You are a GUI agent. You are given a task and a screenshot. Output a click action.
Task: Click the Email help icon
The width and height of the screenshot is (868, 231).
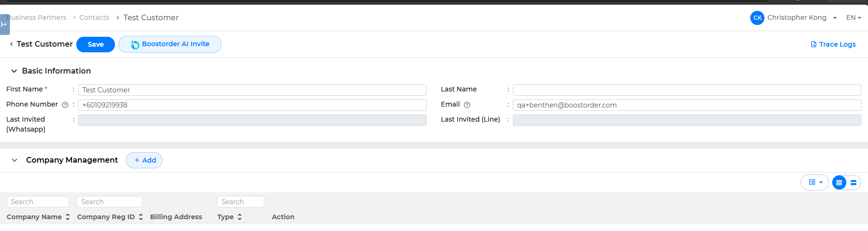pyautogui.click(x=467, y=105)
